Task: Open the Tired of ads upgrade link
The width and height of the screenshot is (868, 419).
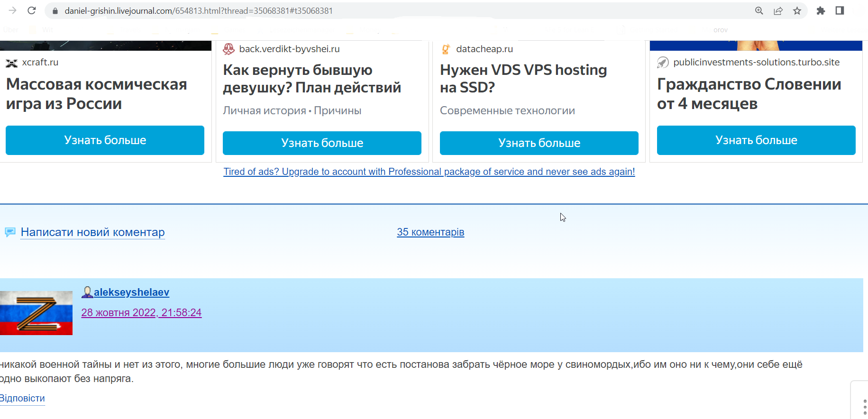Action: pyautogui.click(x=429, y=172)
